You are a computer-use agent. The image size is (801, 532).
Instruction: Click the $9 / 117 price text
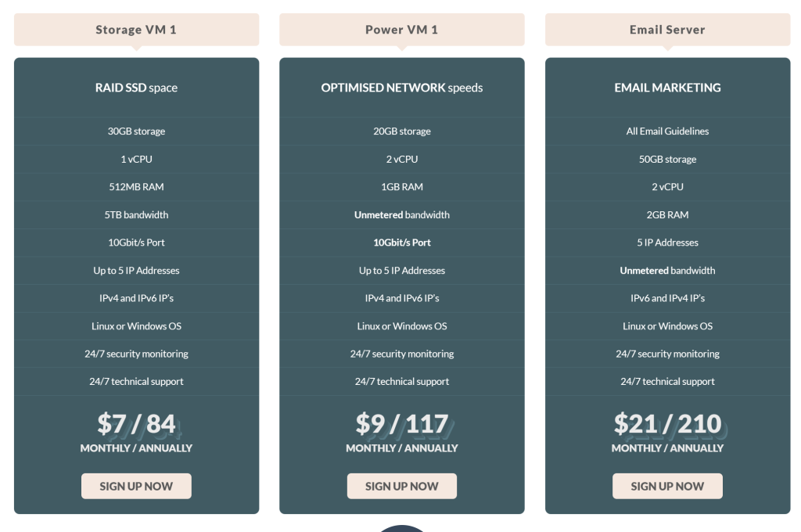402,424
